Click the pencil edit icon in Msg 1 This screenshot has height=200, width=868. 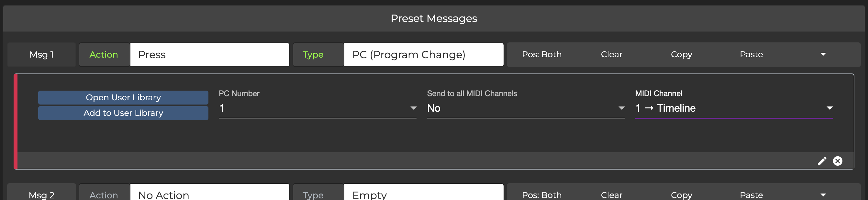pos(822,161)
